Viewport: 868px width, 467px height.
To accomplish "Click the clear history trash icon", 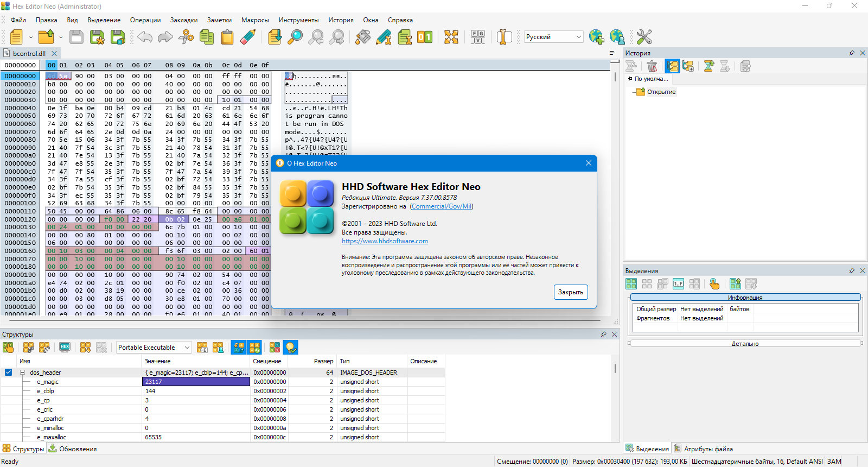I will pyautogui.click(x=652, y=66).
